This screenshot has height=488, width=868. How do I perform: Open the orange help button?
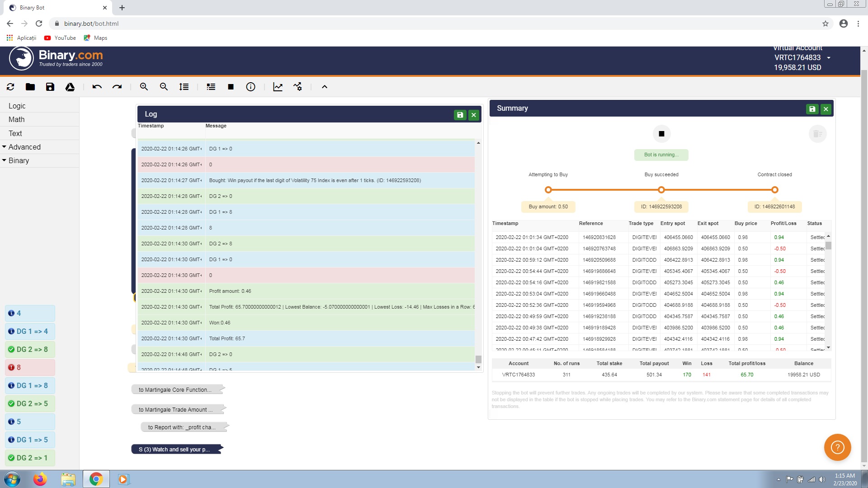point(837,447)
